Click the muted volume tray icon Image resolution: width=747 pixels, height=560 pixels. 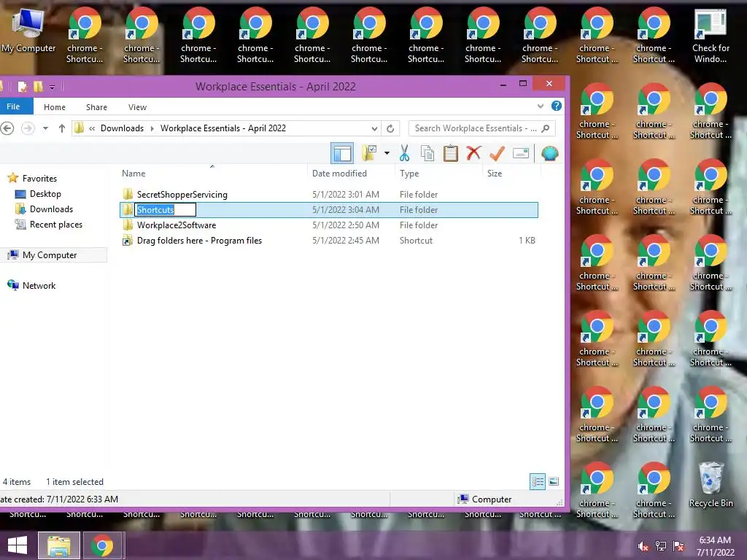(643, 546)
